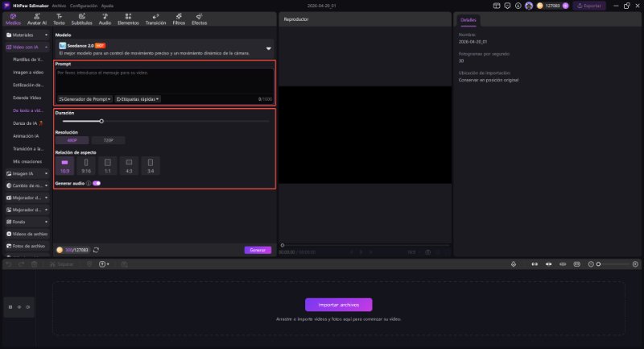Open the Generador de Prompt dropdown
644x349 pixels.
[x=85, y=99]
